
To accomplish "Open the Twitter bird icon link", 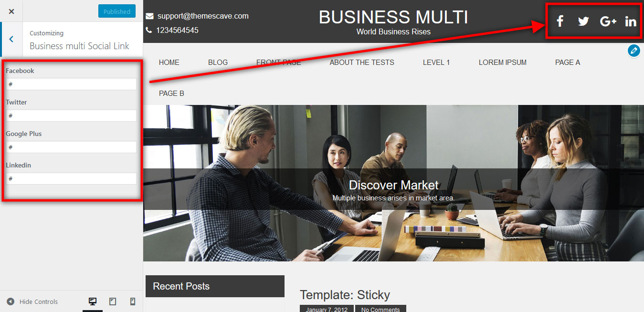I will 583,21.
